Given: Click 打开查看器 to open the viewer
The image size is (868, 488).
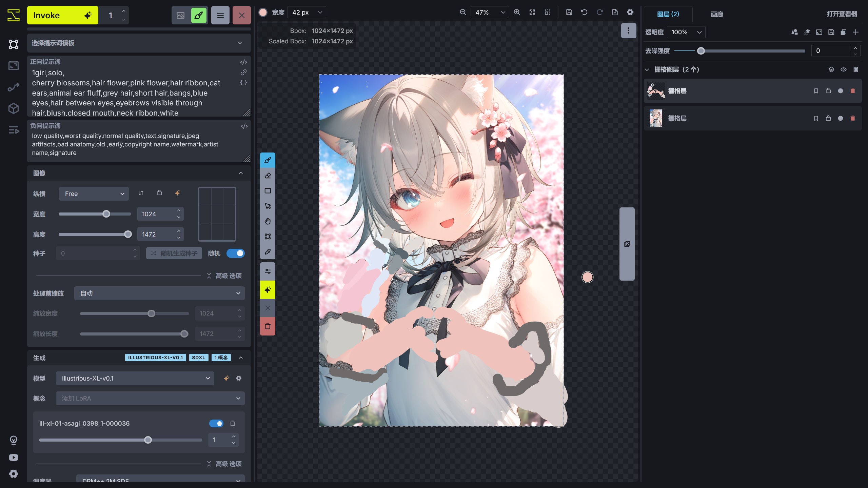Looking at the screenshot, I should pos(842,14).
